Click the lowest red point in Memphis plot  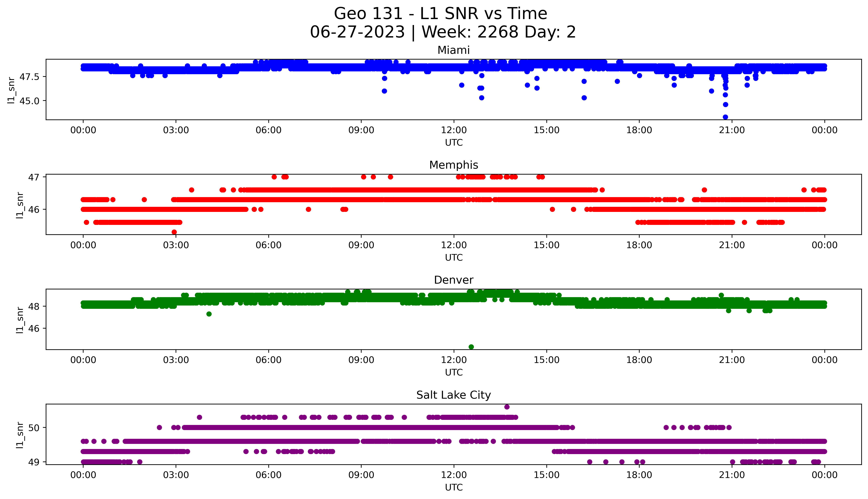click(174, 232)
